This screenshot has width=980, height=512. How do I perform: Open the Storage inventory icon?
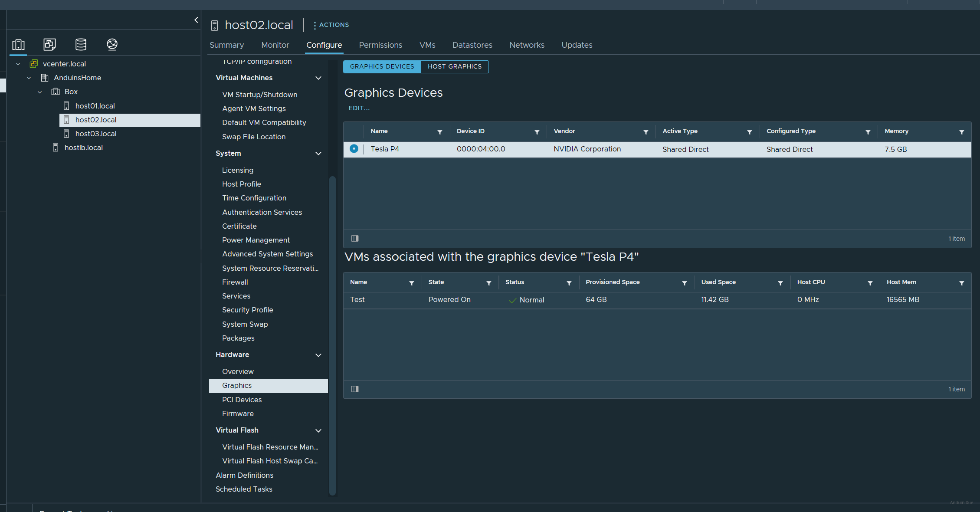[x=81, y=44]
